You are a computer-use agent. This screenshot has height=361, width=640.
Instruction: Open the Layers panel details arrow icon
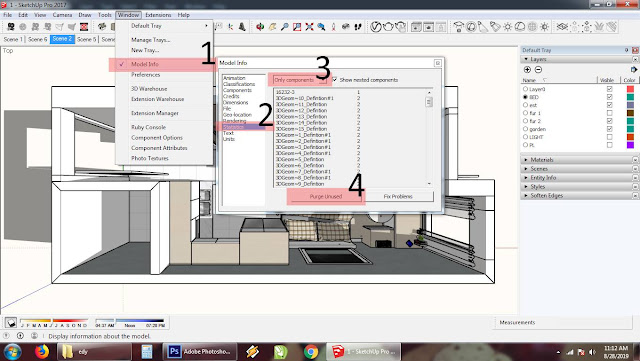pyautogui.click(x=633, y=70)
